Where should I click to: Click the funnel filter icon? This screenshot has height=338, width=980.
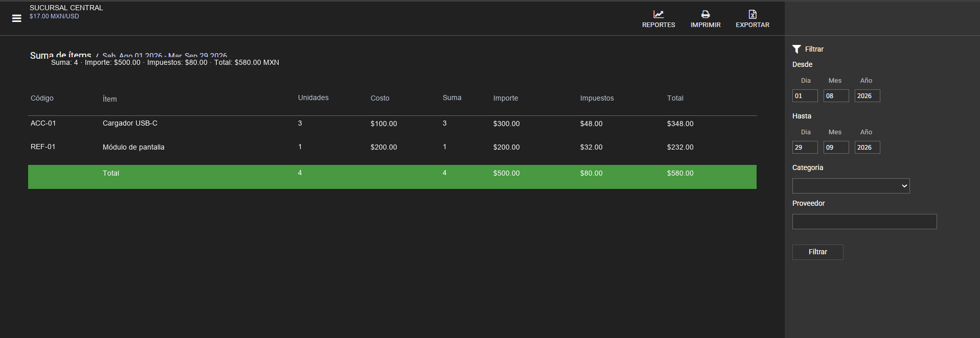point(796,49)
